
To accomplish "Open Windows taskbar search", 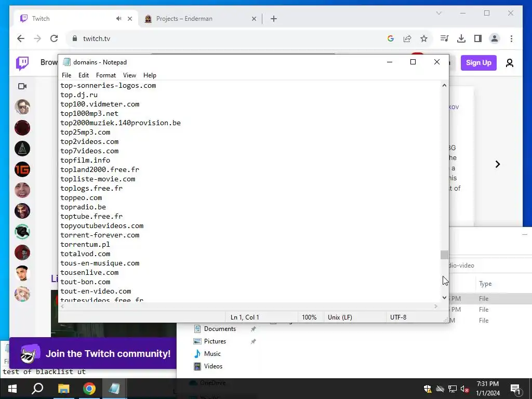I will click(x=37, y=389).
